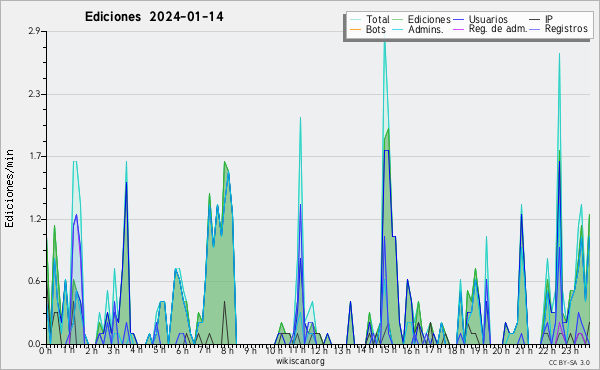The width and height of the screenshot is (600, 370).
Task: Click the 13 h x-axis label
Action: 342,351
